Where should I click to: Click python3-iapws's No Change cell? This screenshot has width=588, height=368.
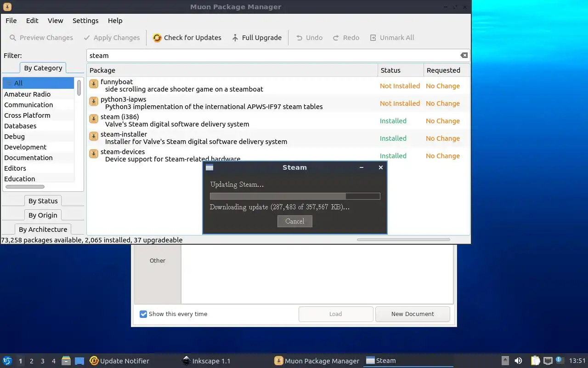click(x=443, y=103)
